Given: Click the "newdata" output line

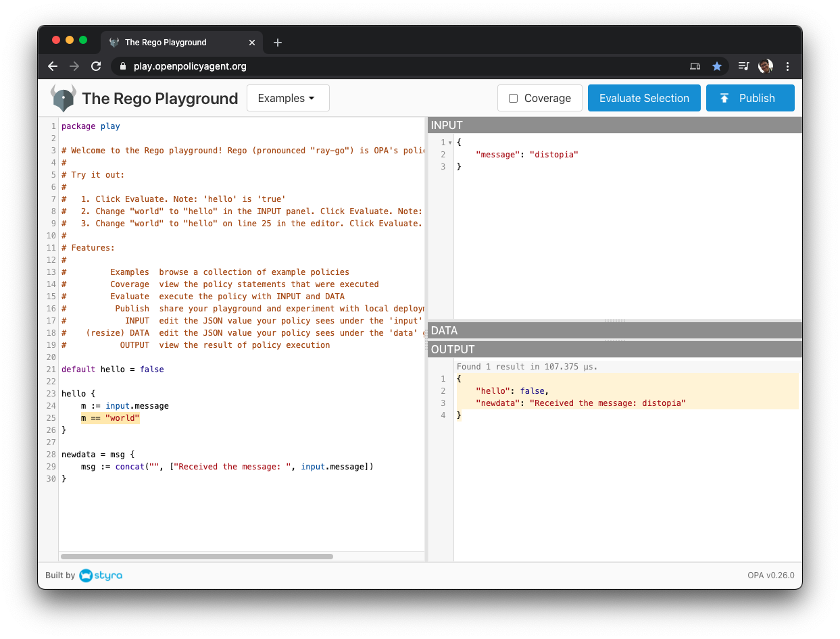Looking at the screenshot, I should click(x=580, y=403).
